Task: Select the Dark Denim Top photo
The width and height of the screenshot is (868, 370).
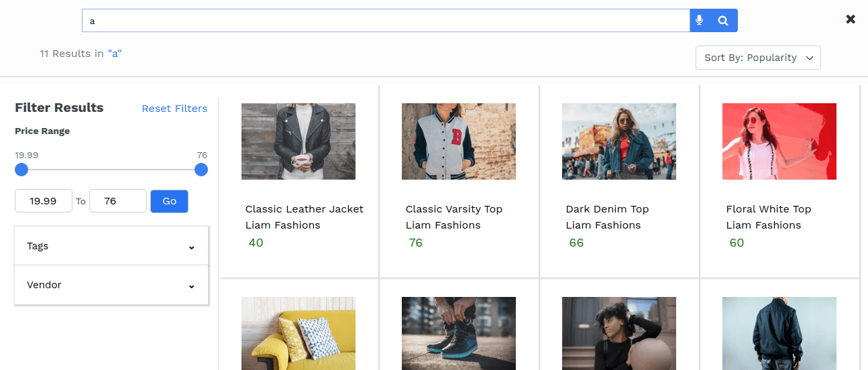Action: coord(619,141)
